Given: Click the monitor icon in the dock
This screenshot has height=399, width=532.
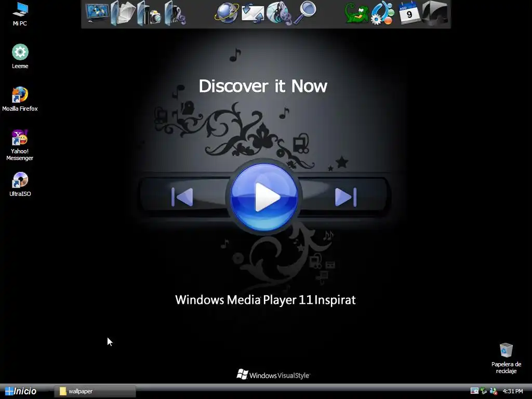Looking at the screenshot, I should pyautogui.click(x=97, y=13).
